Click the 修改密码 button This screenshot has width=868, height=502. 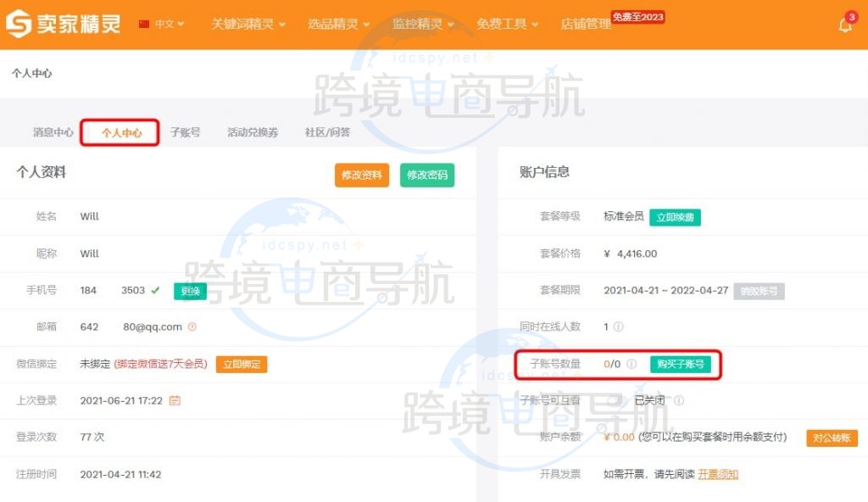click(x=427, y=176)
